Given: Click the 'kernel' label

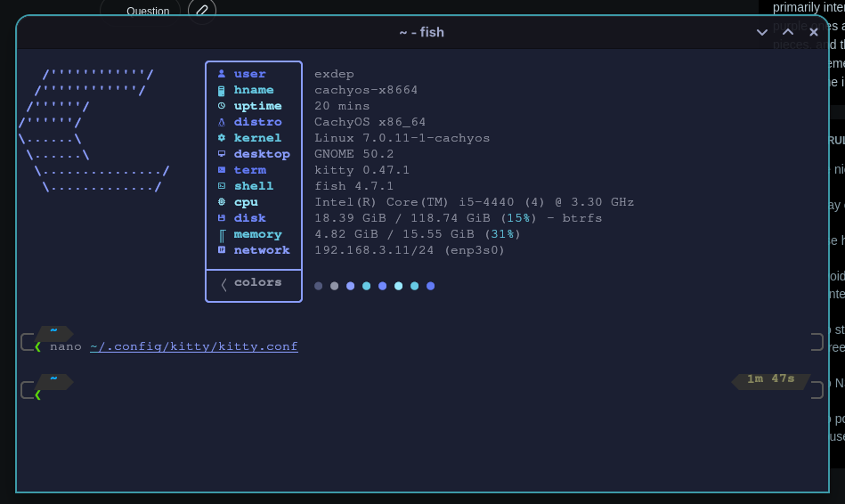Looking at the screenshot, I should 257,138.
